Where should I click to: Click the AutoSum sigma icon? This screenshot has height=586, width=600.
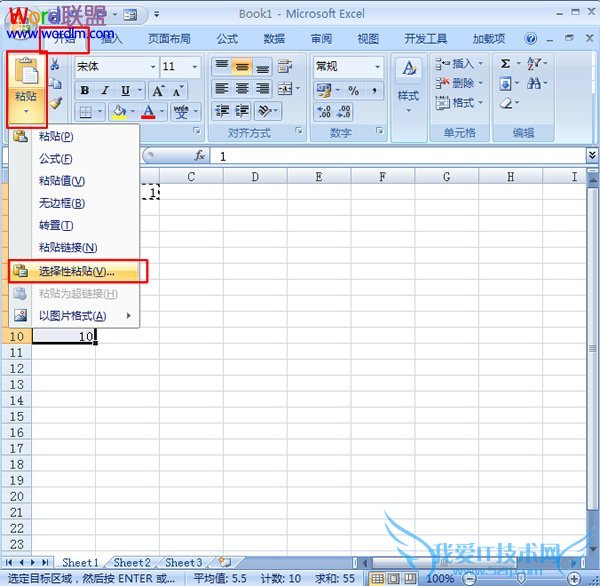(x=505, y=63)
